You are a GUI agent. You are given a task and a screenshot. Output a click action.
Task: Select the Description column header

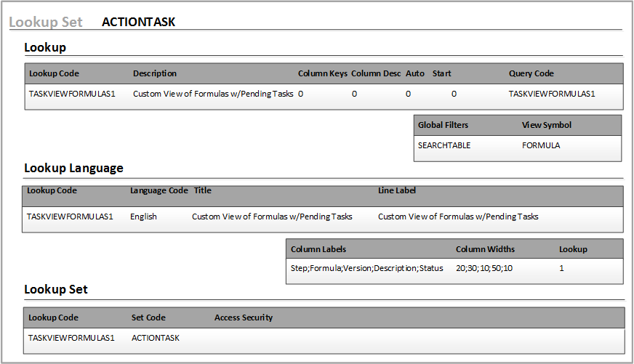coord(155,73)
